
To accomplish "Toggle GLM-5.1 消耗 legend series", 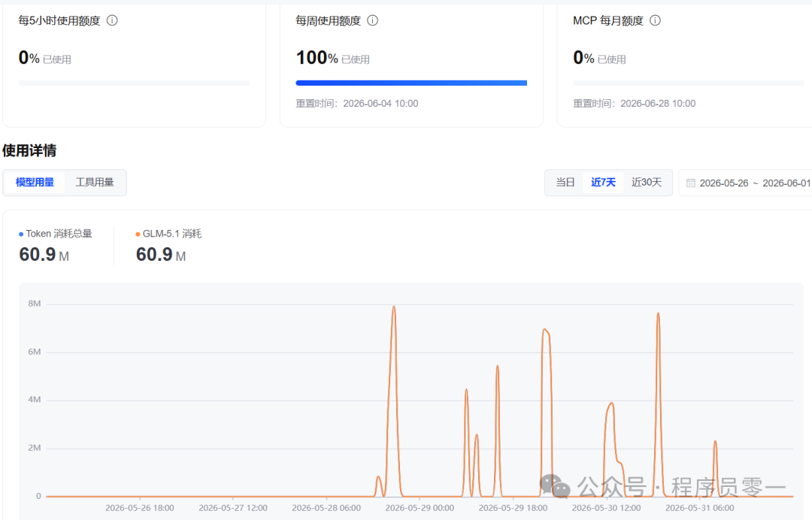I will (169, 234).
